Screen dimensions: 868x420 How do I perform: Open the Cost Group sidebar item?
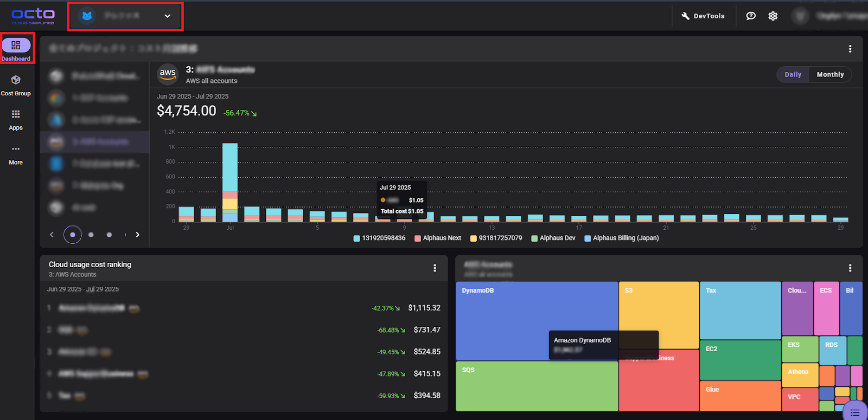coord(16,86)
